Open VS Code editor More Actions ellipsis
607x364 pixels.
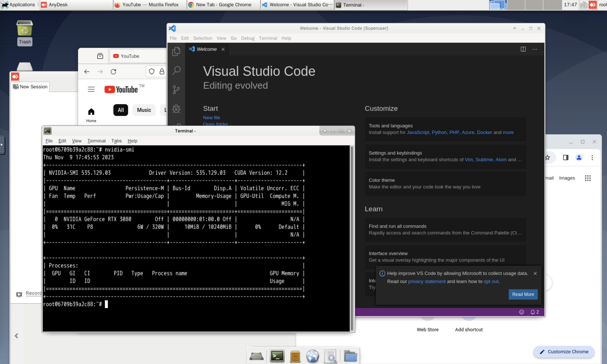point(535,49)
